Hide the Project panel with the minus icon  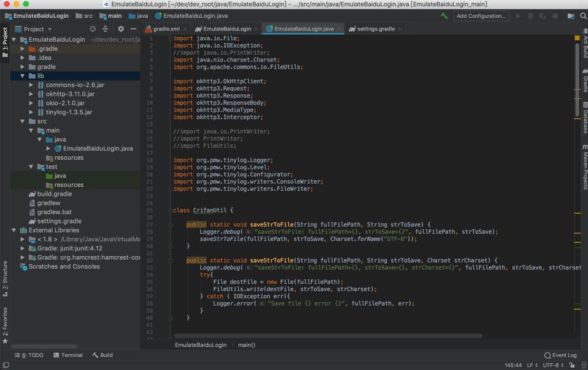pyautogui.click(x=133, y=29)
